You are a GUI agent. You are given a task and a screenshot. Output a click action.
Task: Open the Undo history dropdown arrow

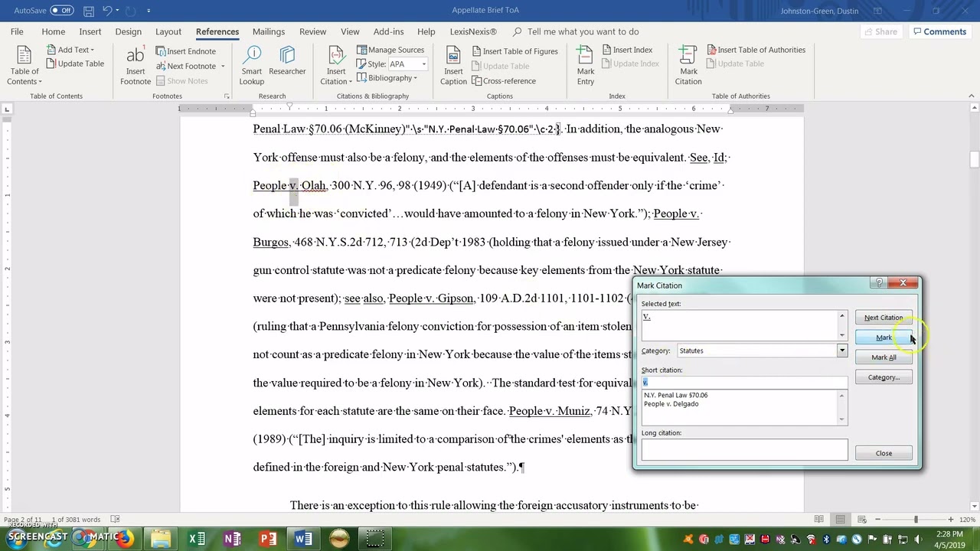pos(117,11)
